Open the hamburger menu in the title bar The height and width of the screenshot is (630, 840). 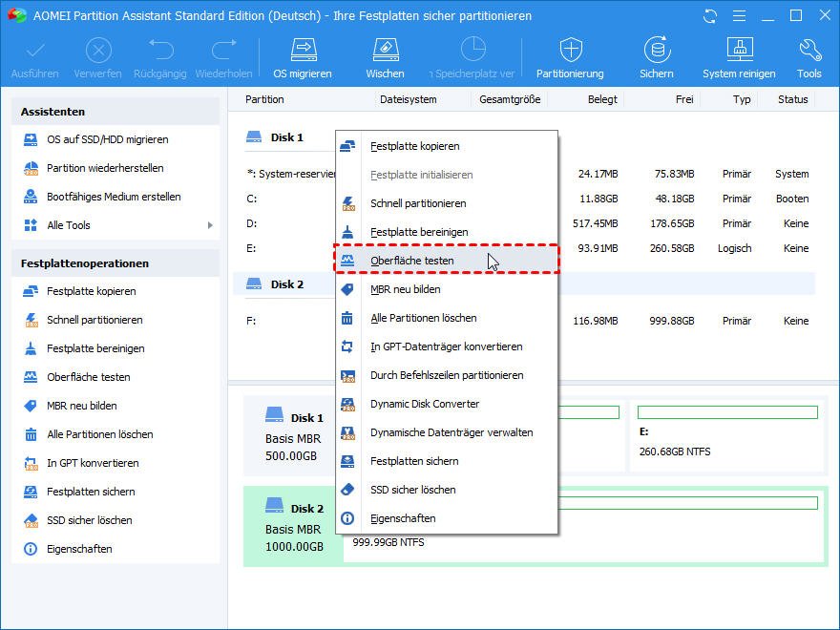(739, 16)
